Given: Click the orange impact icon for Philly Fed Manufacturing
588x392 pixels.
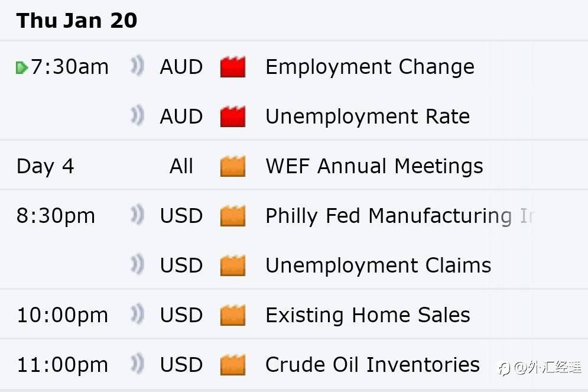Looking at the screenshot, I should [x=233, y=216].
